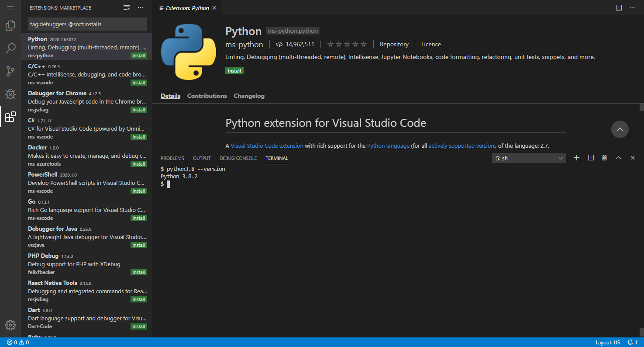Select PowerShell extension list entry
This screenshot has width=644, height=347.
[86, 182]
